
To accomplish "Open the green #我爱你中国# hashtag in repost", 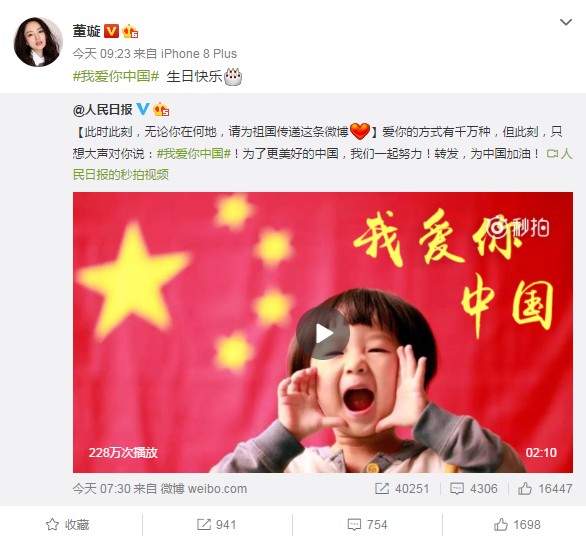I will 194,154.
